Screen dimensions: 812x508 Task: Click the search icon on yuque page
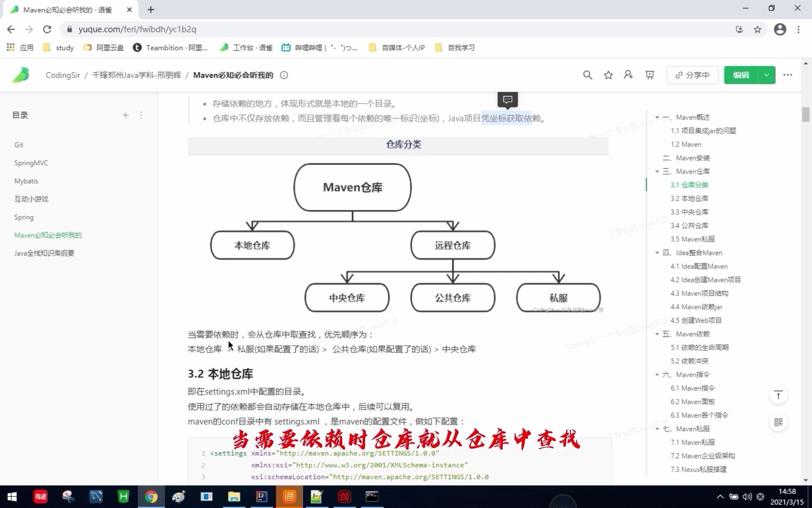(588, 74)
